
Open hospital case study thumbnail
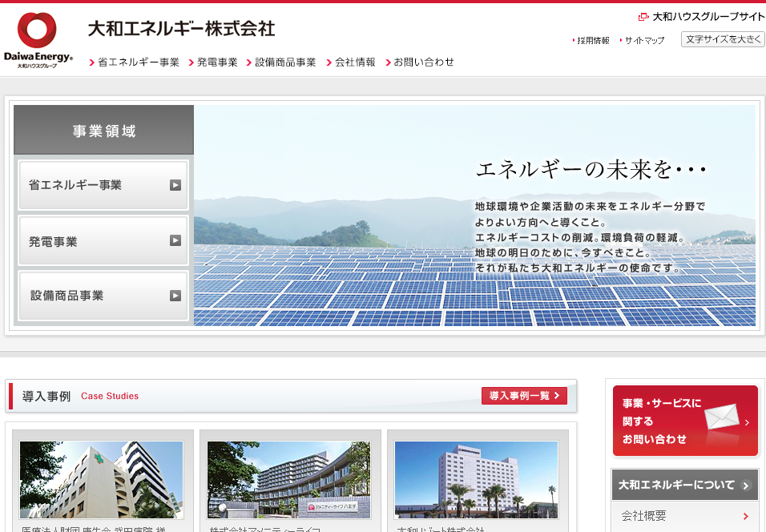click(x=102, y=480)
